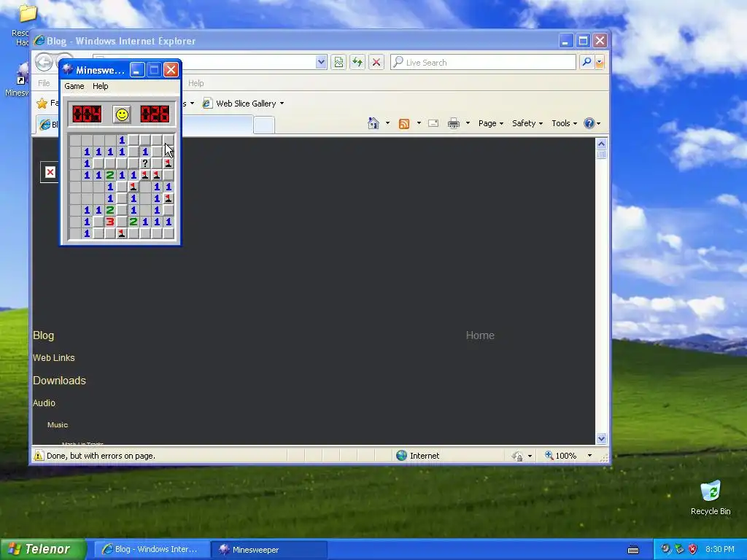This screenshot has width=747, height=560.
Task: Click the Minesweeper title bar icon
Action: click(68, 70)
